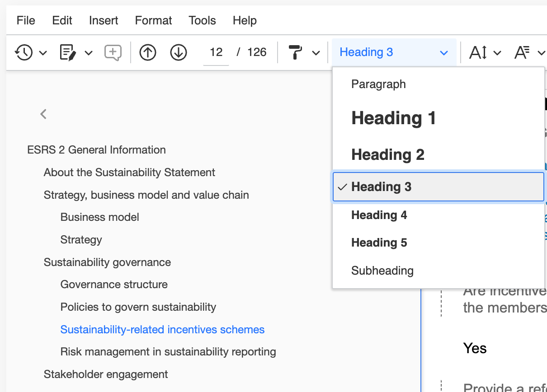
Task: Select Paragraph style from the list
Action: (x=378, y=84)
